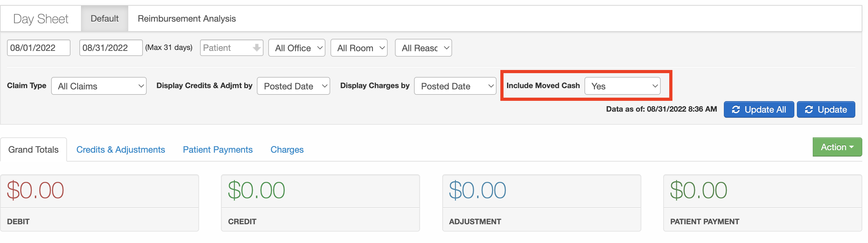
Task: Open the Charges tab
Action: click(287, 149)
